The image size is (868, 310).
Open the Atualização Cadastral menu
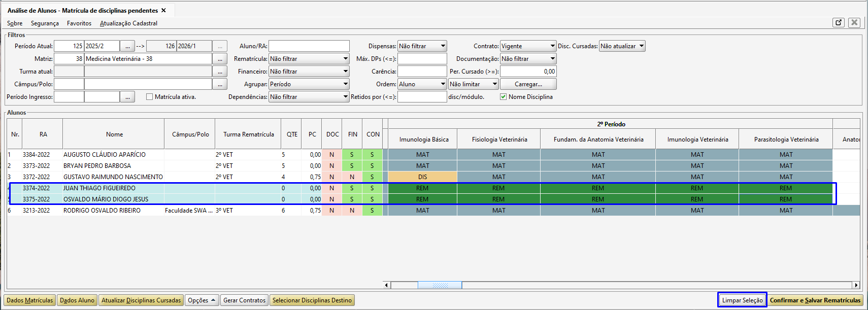click(x=128, y=23)
